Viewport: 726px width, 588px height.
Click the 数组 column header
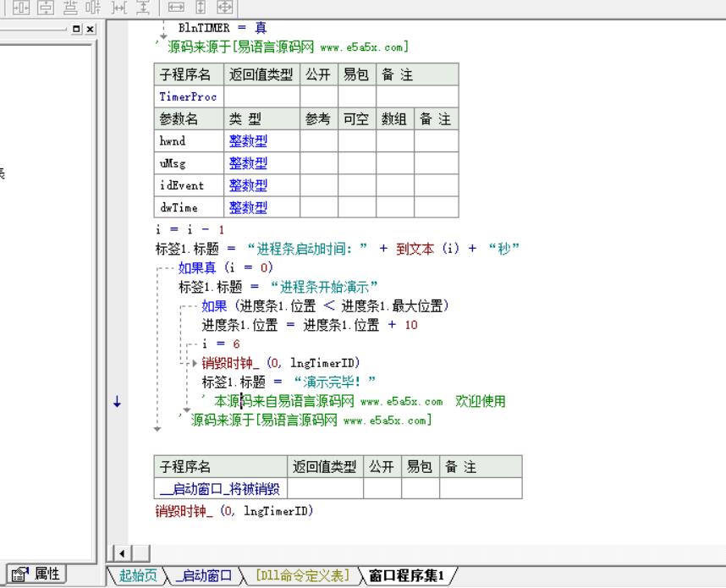(x=395, y=119)
